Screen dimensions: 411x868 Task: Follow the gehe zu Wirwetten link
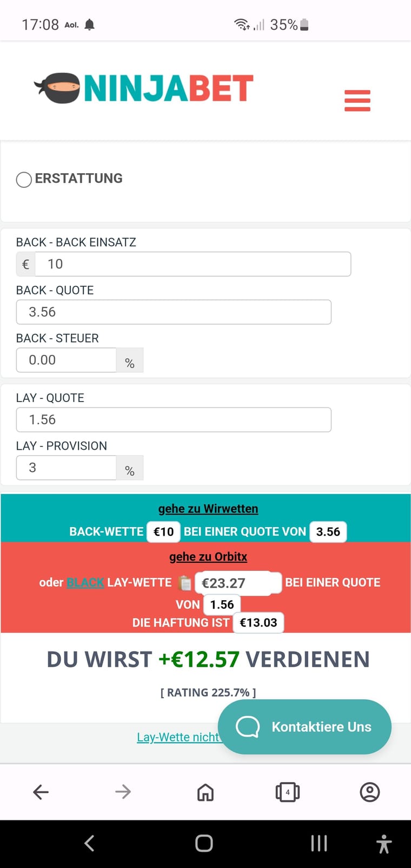point(208,509)
